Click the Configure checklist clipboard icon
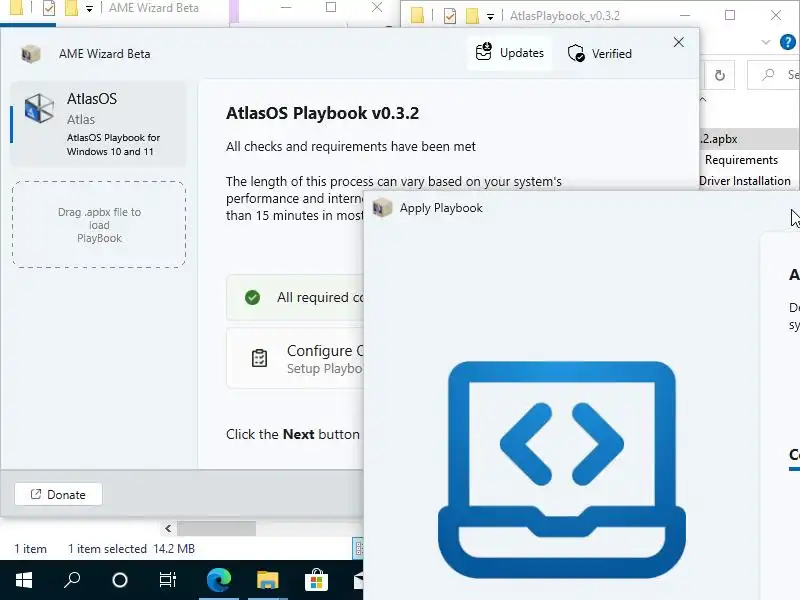 (x=259, y=358)
